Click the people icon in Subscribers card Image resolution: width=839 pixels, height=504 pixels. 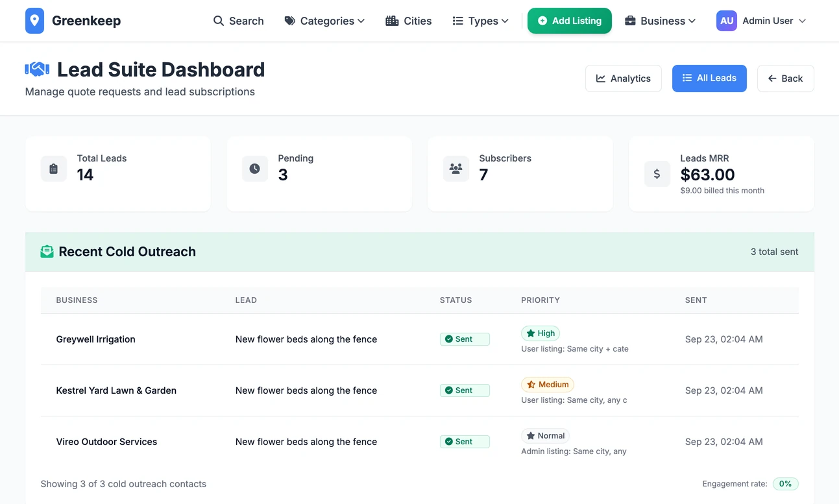coord(456,169)
